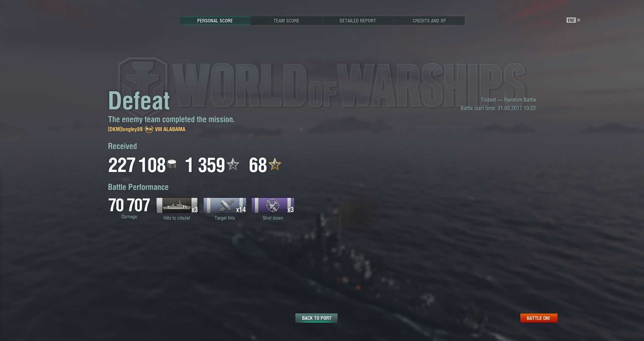Click the 227 108 credits amount
The width and height of the screenshot is (644, 341).
[137, 165]
